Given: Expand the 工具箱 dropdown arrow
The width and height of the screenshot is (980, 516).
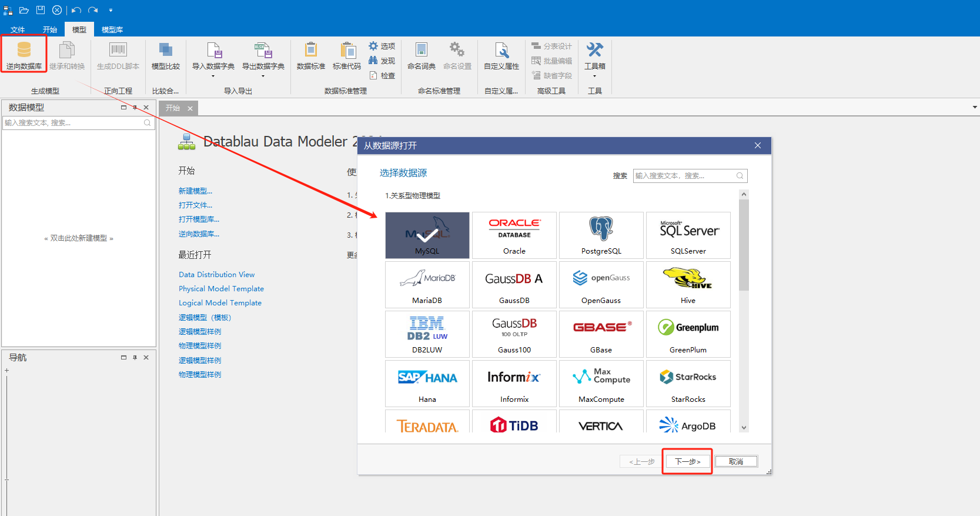Looking at the screenshot, I should (x=595, y=76).
